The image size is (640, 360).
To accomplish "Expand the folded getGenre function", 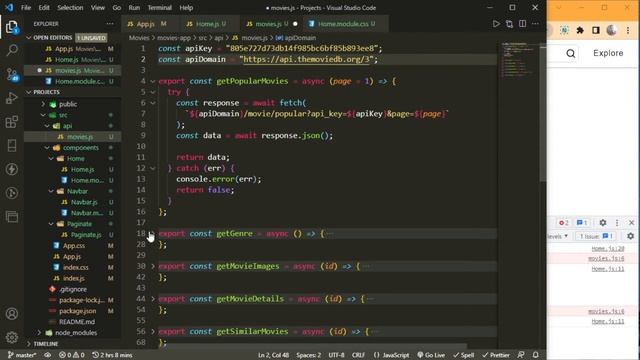I will pyautogui.click(x=153, y=233).
